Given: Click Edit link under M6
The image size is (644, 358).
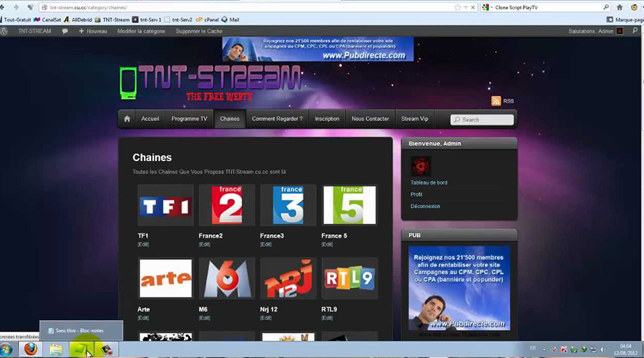Looking at the screenshot, I should [204, 318].
